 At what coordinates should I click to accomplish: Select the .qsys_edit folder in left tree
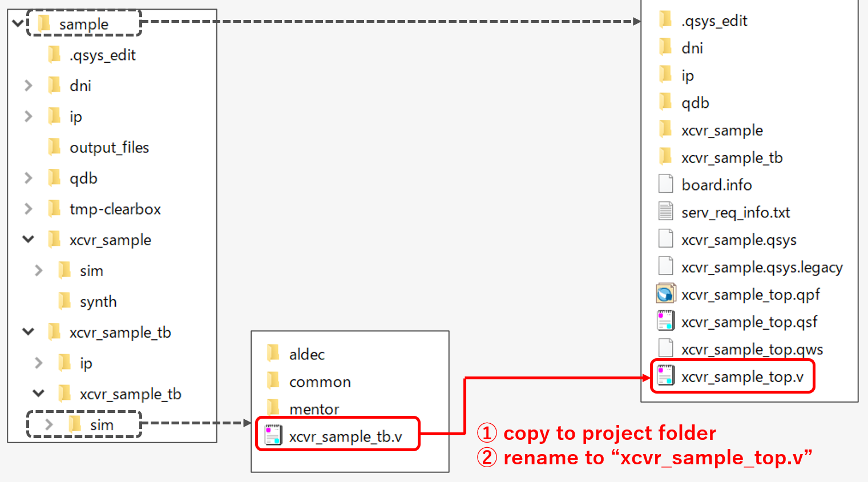click(x=102, y=55)
